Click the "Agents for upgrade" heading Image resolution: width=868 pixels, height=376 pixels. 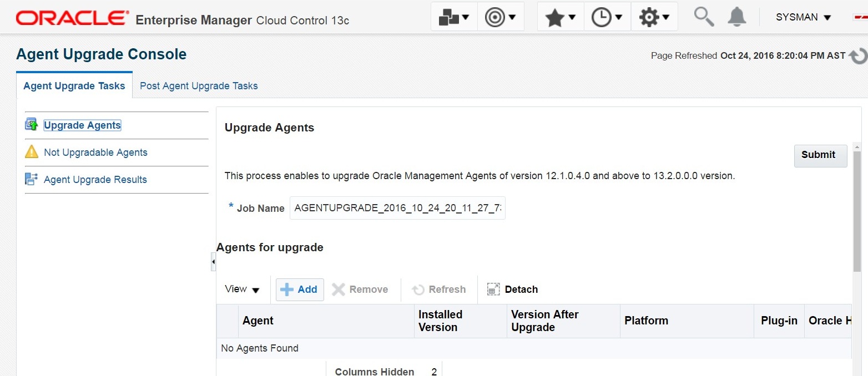(270, 247)
